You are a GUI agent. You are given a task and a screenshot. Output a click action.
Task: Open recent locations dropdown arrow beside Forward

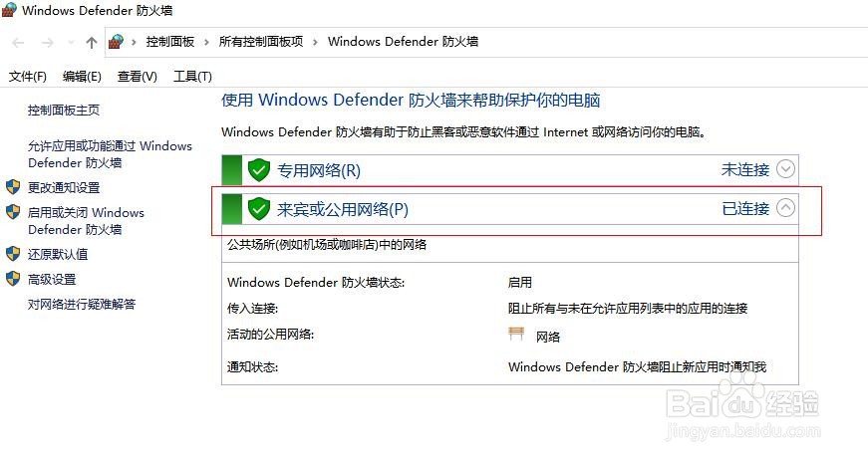click(x=71, y=43)
